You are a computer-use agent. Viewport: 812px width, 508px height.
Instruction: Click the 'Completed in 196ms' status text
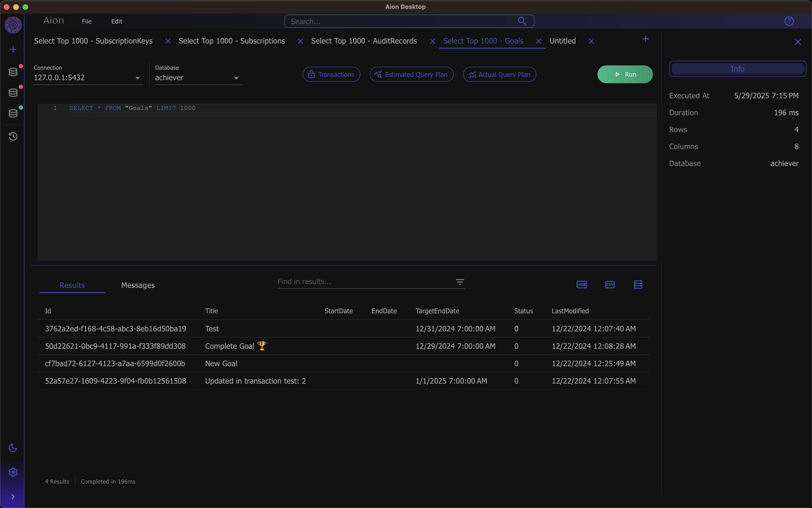tap(108, 481)
